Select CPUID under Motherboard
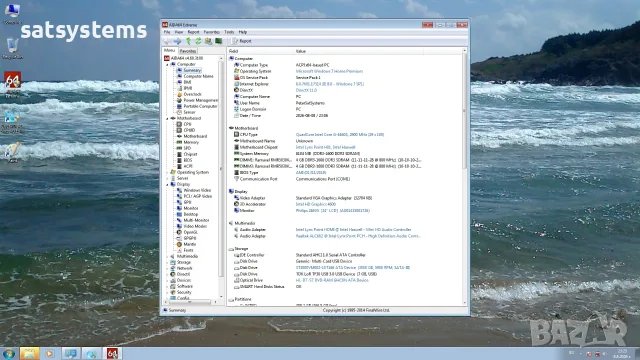The width and height of the screenshot is (640, 360). [189, 130]
